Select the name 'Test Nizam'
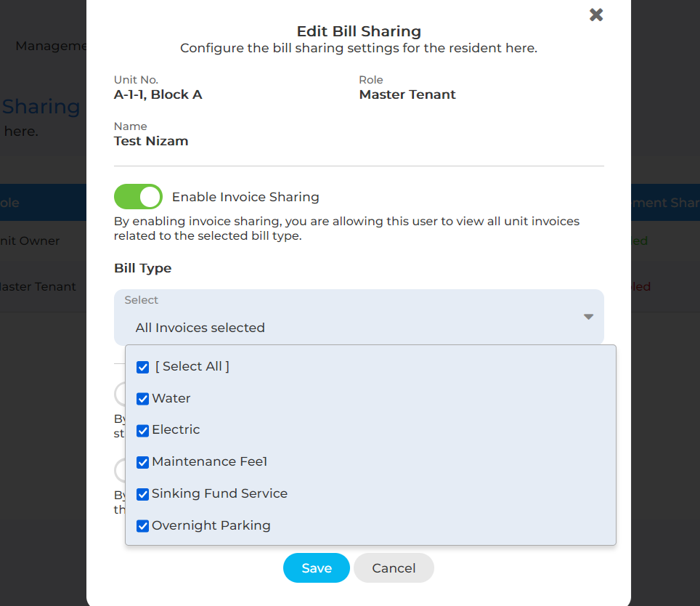The height and width of the screenshot is (606, 700). click(151, 141)
